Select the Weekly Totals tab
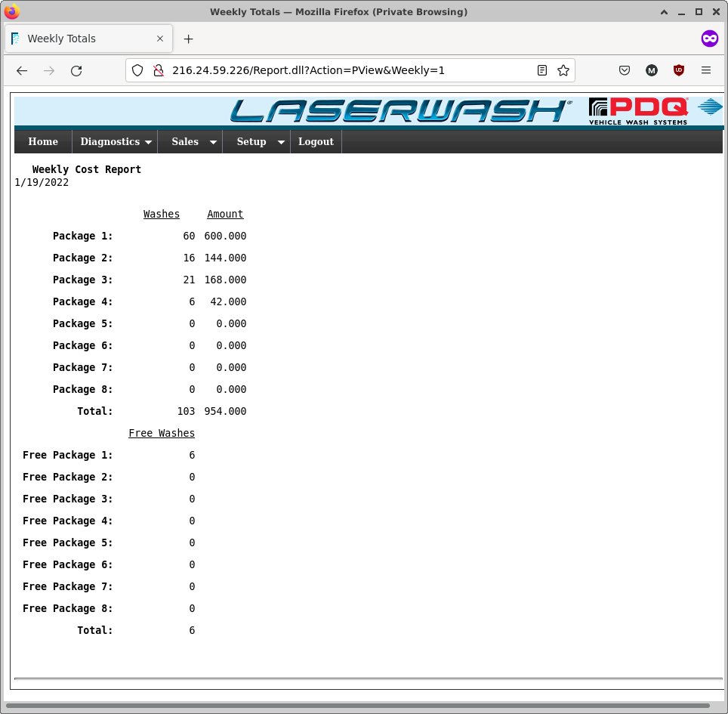Viewport: 728px width, 714px height. click(x=88, y=39)
